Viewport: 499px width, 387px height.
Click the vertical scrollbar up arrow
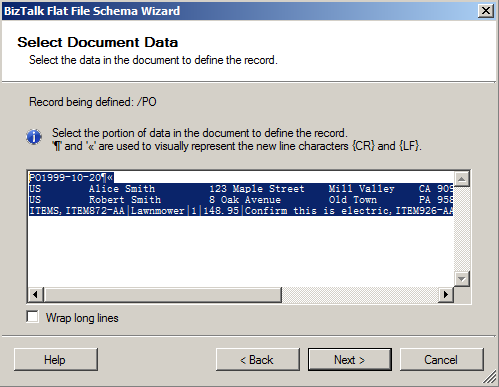(x=462, y=179)
